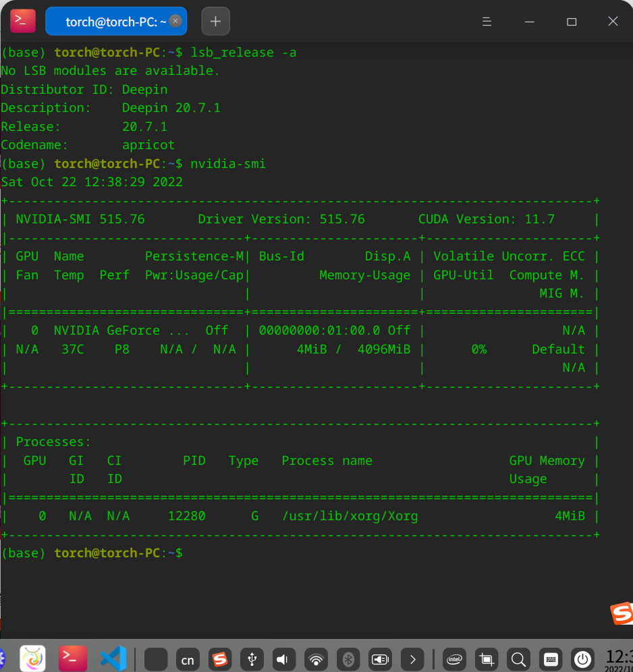Image resolution: width=633 pixels, height=672 pixels.
Task: Open the Sogou input method icon
Action: [220, 659]
